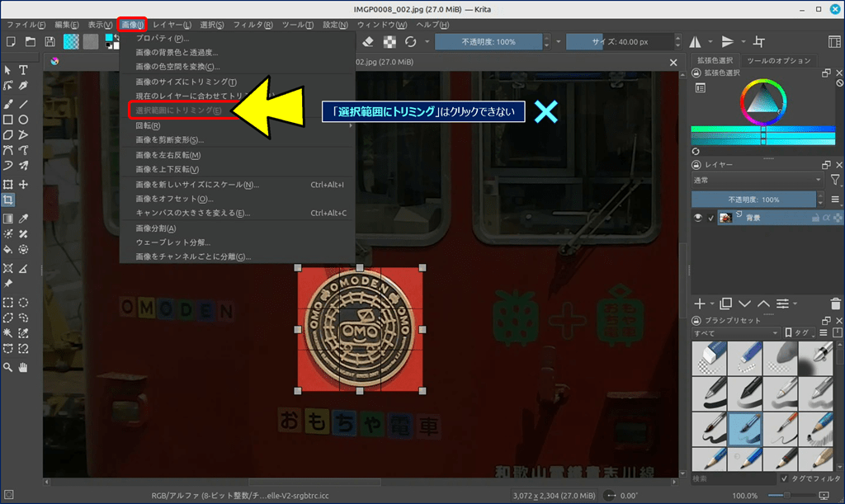
Task: Pick the Freehand Brush tool
Action: tap(8, 104)
